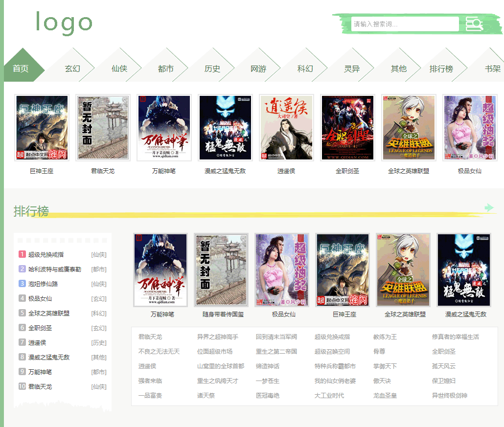Screen dimensions: 504x427
Task: Select the 灵异 category tab
Action: 352,68
